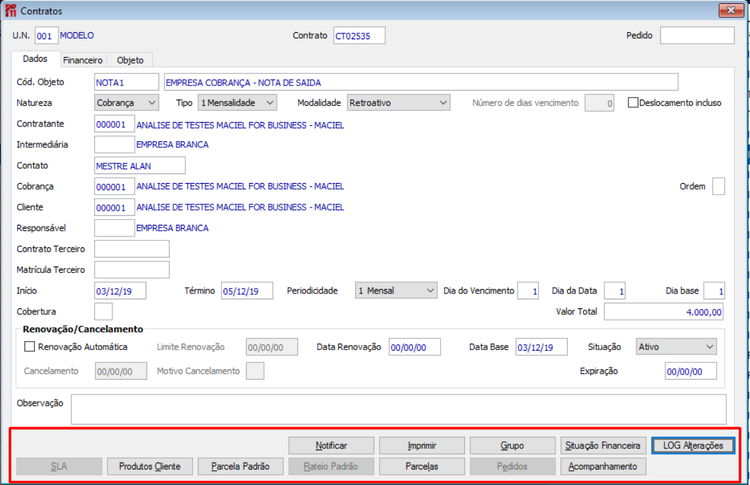Toggle Renovação Automática checkbox

coord(30,346)
